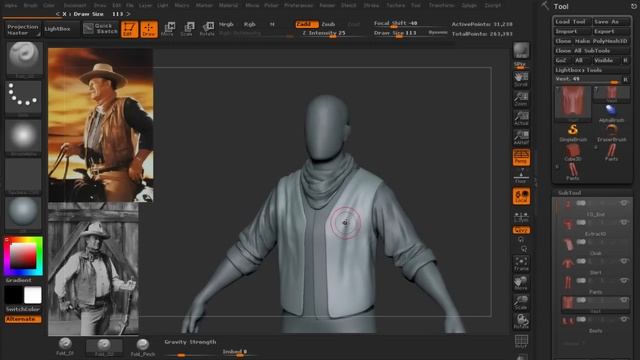Image resolution: width=640 pixels, height=360 pixels.
Task: Select the Fold_Pinch brush at bottom
Action: click(x=143, y=347)
